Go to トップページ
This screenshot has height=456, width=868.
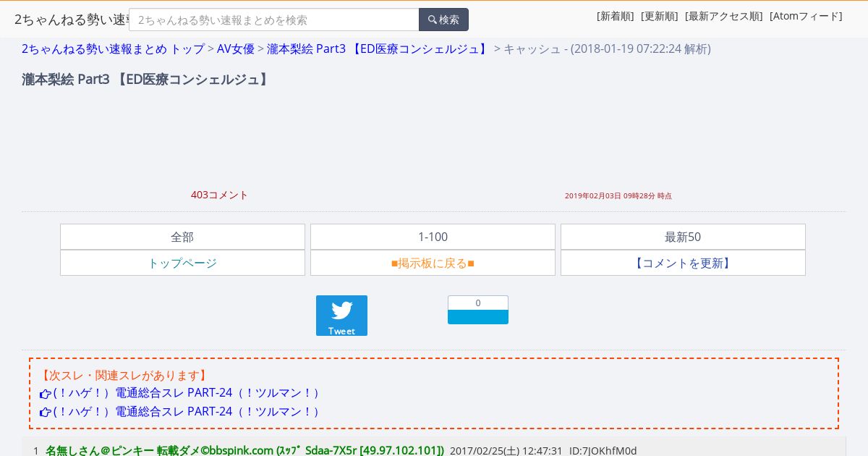[182, 263]
